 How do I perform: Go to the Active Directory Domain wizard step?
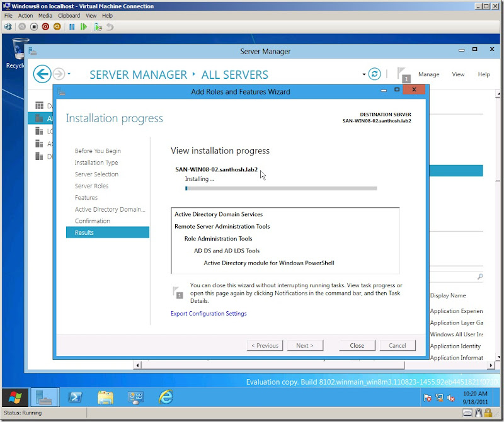click(x=110, y=209)
